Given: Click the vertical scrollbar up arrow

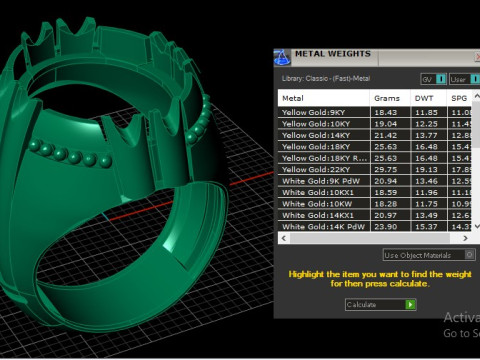Looking at the screenshot, I should [477, 96].
